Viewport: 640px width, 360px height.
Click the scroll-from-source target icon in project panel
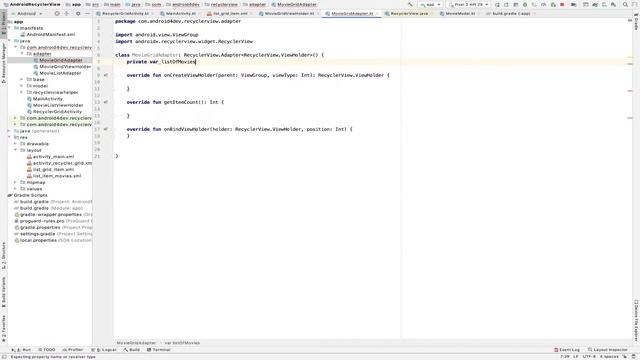point(57,13)
